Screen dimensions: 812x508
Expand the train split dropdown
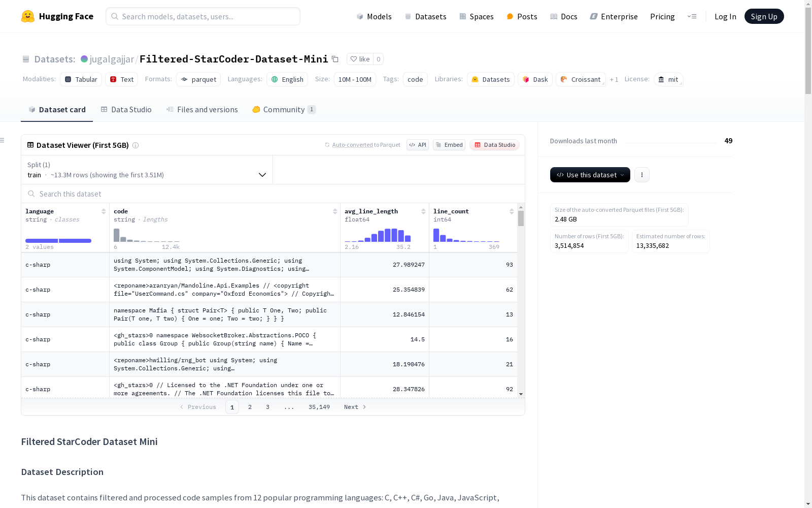click(147, 170)
